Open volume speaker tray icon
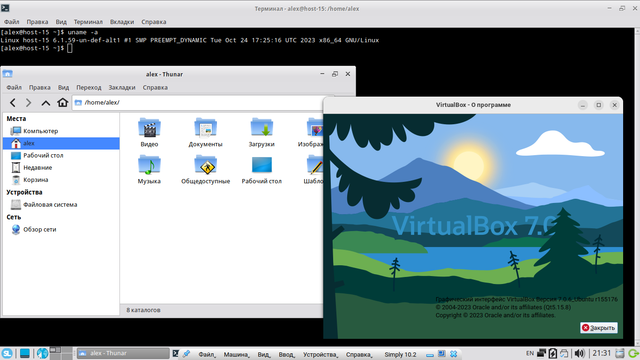This screenshot has height=360, width=640. pos(579,353)
